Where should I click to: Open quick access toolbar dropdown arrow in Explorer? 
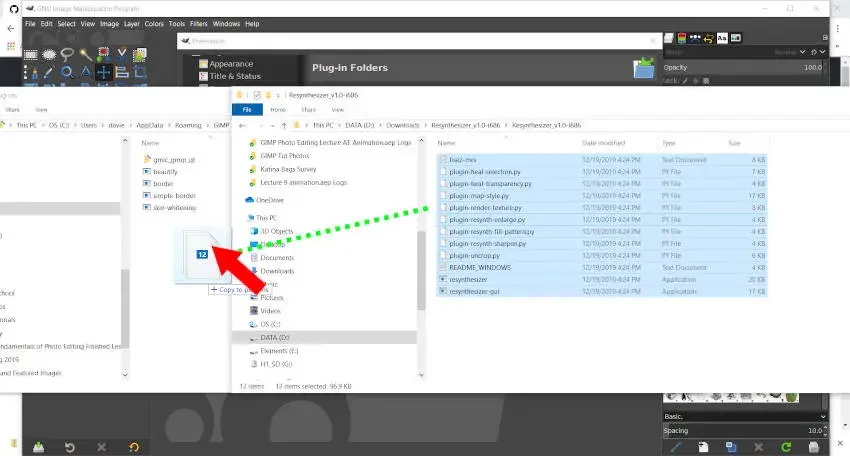click(x=278, y=95)
